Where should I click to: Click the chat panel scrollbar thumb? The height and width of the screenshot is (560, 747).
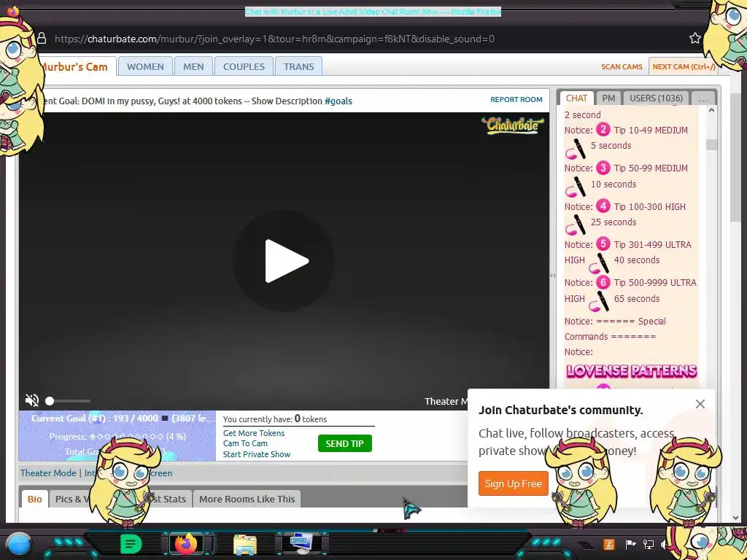(x=711, y=145)
